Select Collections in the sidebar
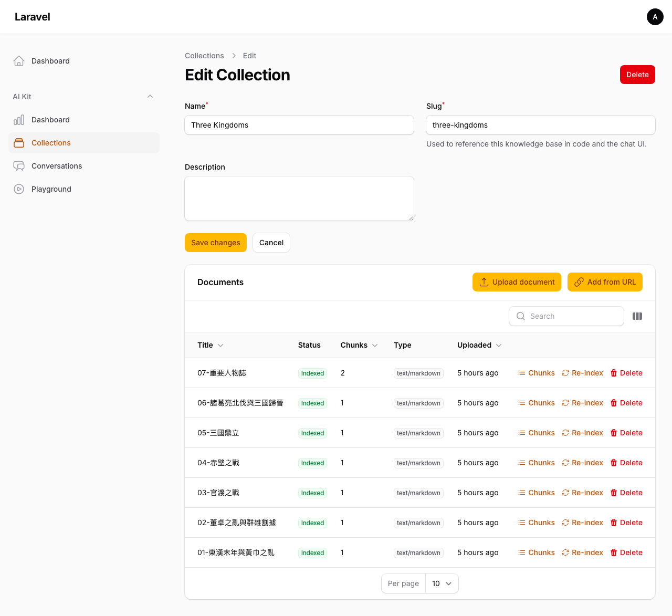 click(x=84, y=143)
